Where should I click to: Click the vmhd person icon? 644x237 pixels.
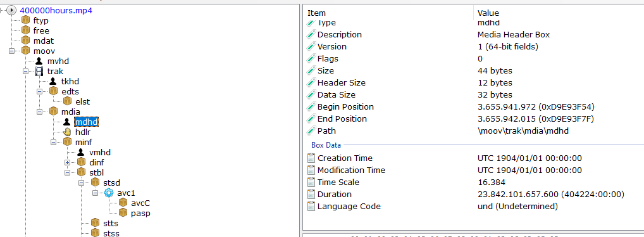coord(81,152)
